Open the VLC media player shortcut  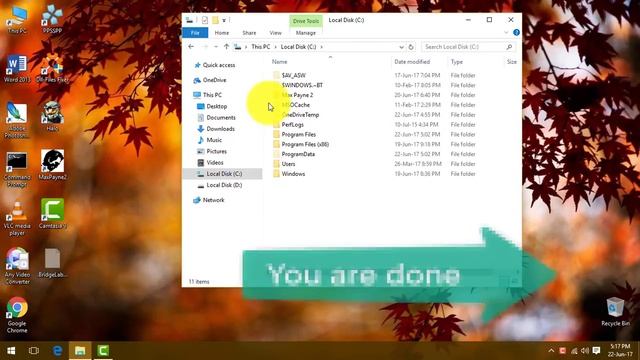tap(17, 218)
